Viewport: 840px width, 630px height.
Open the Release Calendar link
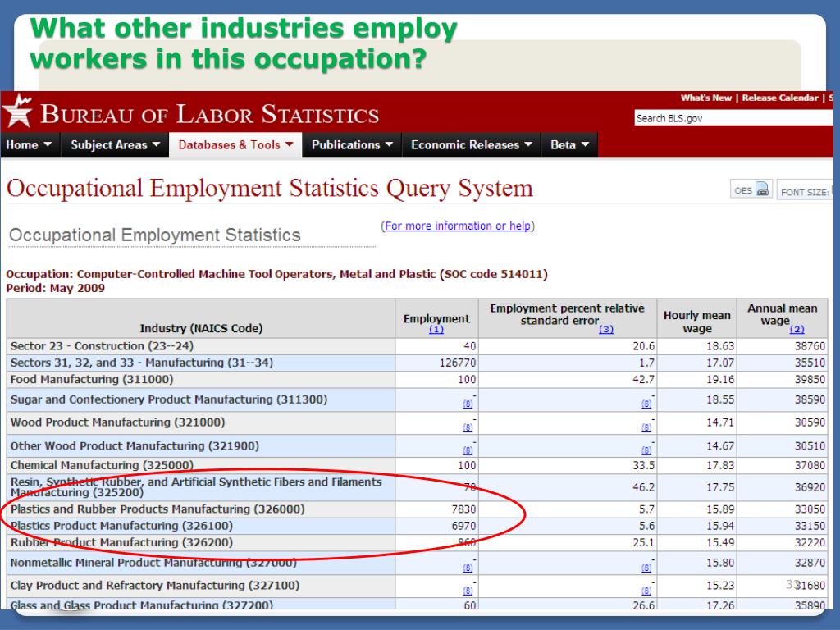click(780, 98)
